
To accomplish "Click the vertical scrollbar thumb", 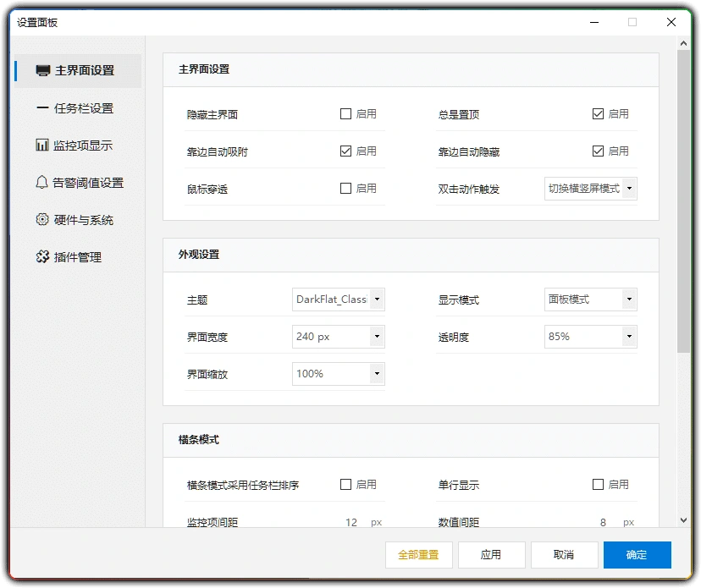I will pyautogui.click(x=683, y=201).
